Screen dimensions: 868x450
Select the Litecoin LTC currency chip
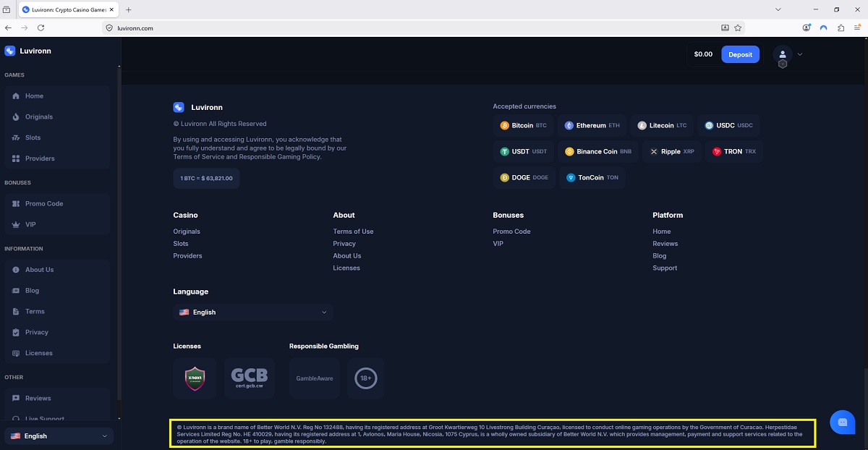pos(662,126)
